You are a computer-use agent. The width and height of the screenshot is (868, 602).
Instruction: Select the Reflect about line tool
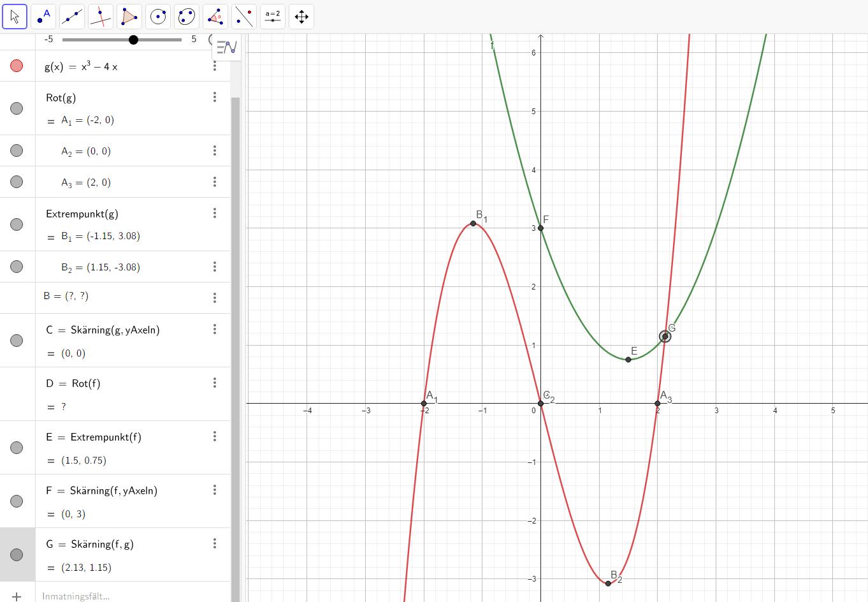click(244, 17)
